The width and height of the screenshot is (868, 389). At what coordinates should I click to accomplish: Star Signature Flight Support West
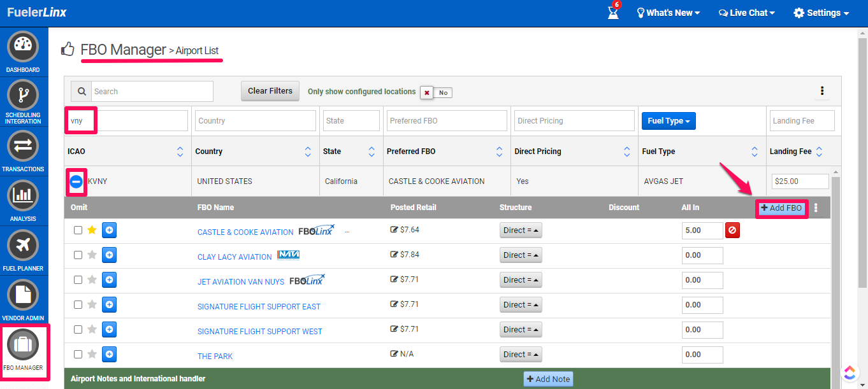[x=92, y=329]
